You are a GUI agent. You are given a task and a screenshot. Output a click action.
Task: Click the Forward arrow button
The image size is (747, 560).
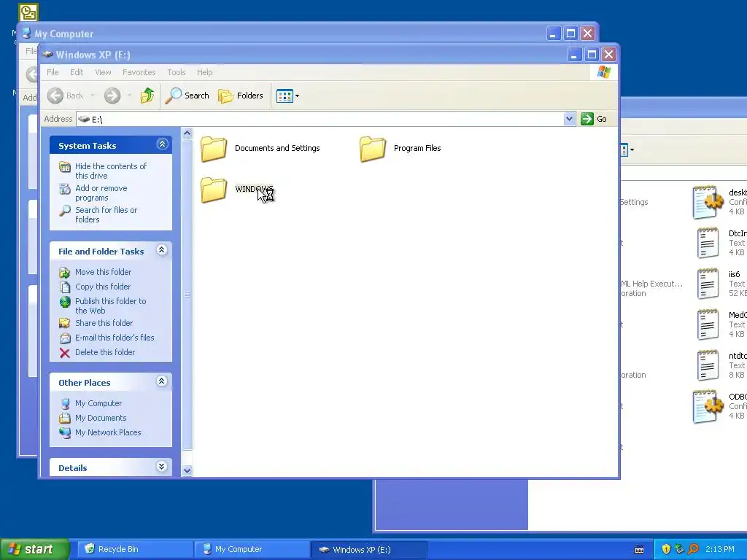pyautogui.click(x=112, y=96)
